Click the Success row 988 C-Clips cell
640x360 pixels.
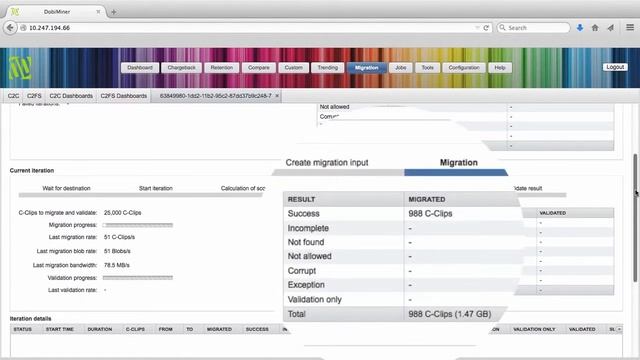coord(430,213)
